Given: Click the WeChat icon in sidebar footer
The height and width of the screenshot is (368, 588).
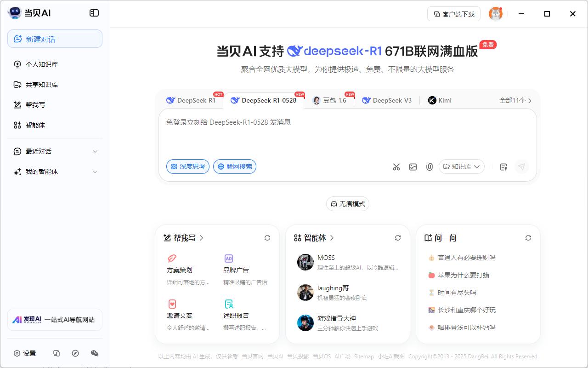Looking at the screenshot, I should (95, 353).
